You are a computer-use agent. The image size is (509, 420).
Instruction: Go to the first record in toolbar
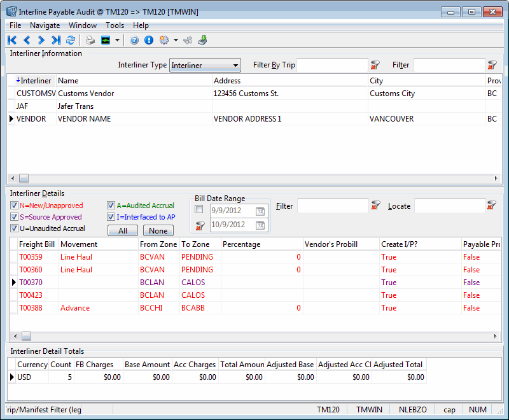click(x=12, y=40)
